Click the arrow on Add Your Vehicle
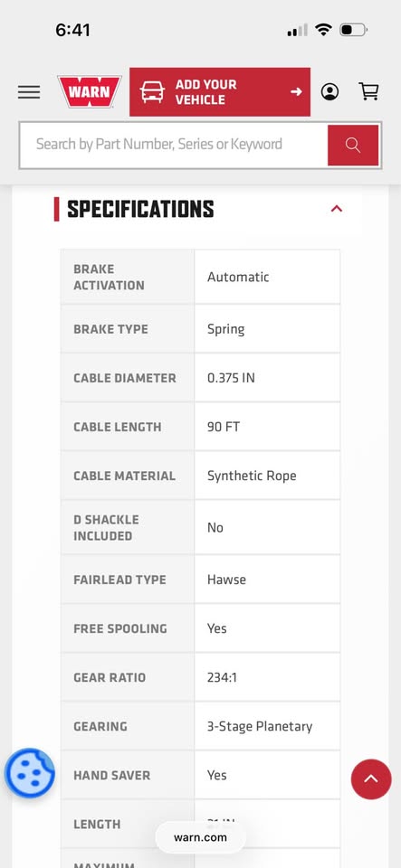The height and width of the screenshot is (868, 401). pyautogui.click(x=296, y=92)
